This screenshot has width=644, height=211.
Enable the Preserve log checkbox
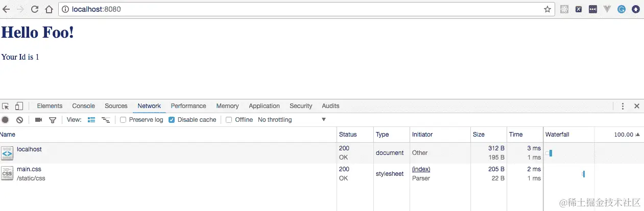click(x=123, y=120)
